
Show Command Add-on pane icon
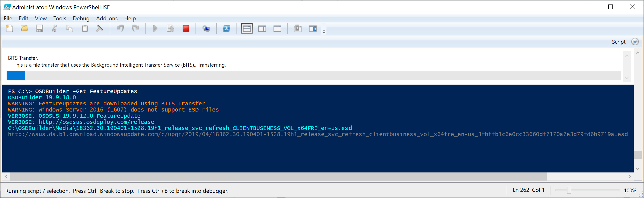[313, 29]
